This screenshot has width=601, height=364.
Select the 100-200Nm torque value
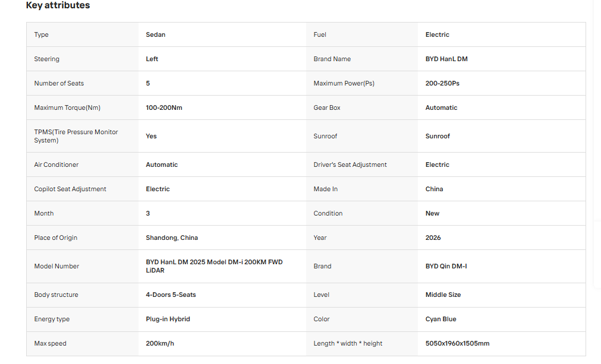pos(164,107)
